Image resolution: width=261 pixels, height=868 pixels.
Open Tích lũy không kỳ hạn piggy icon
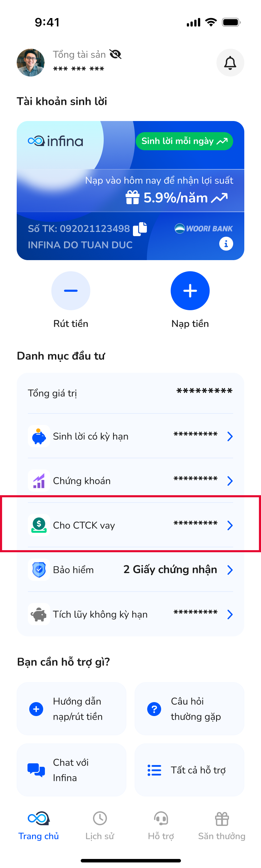click(39, 614)
